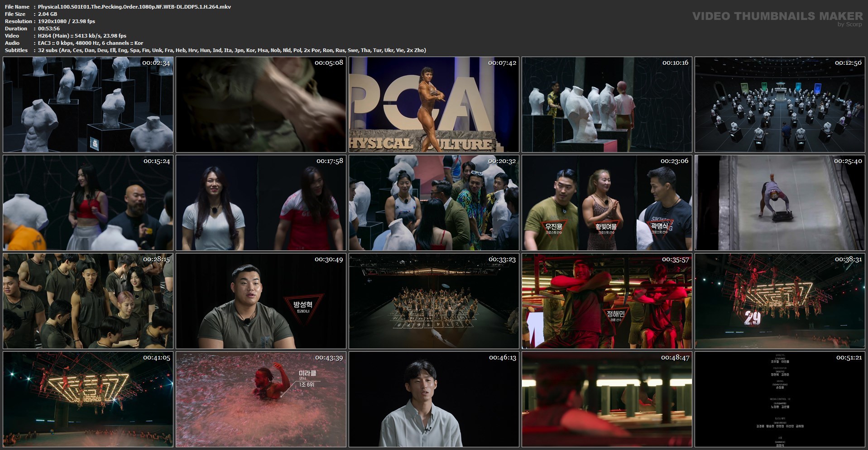Select the audio line starting with EAC3
This screenshot has width=868, height=450.
[x=91, y=43]
